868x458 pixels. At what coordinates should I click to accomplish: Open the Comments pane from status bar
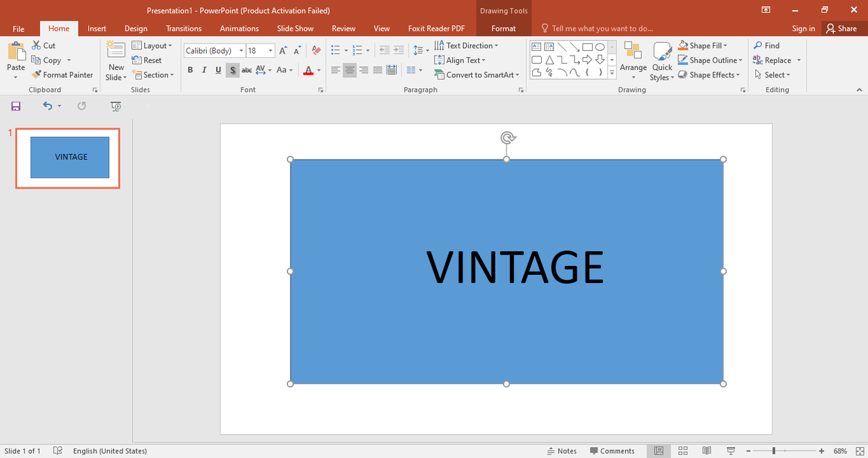[x=612, y=451]
